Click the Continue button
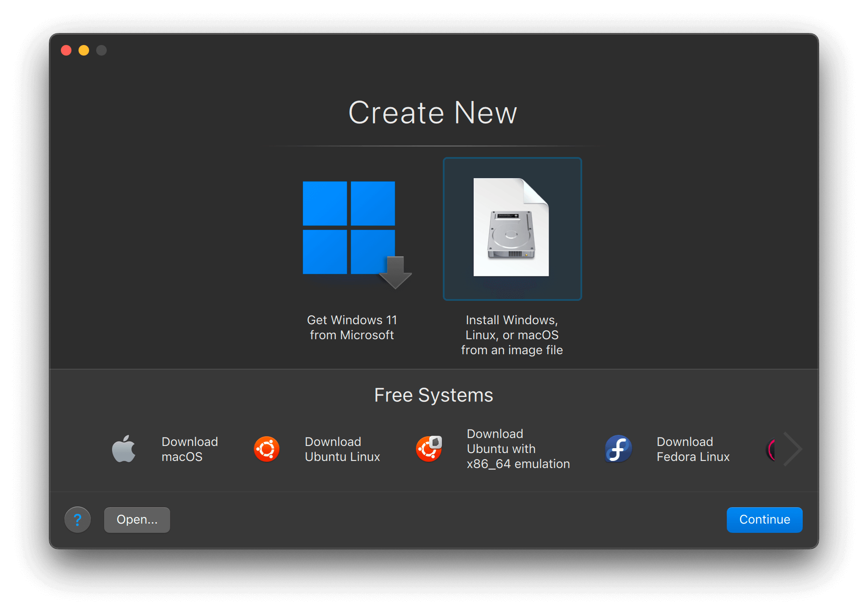Image resolution: width=868 pixels, height=614 pixels. [x=764, y=520]
